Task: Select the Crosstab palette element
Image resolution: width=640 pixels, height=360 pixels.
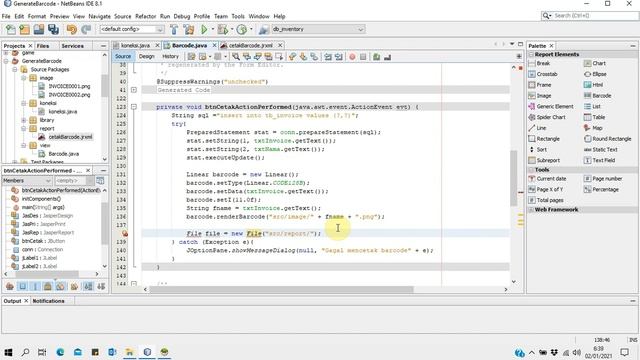Action: 543,74
